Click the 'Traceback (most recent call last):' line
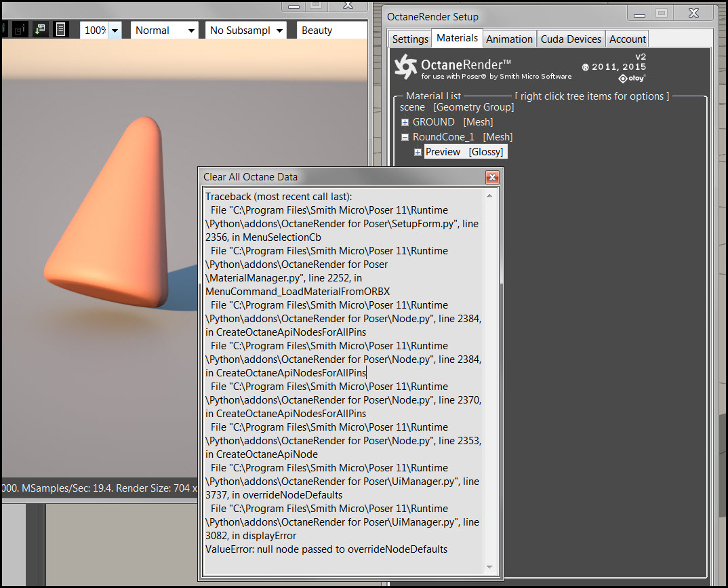This screenshot has height=588, width=728. pos(279,197)
